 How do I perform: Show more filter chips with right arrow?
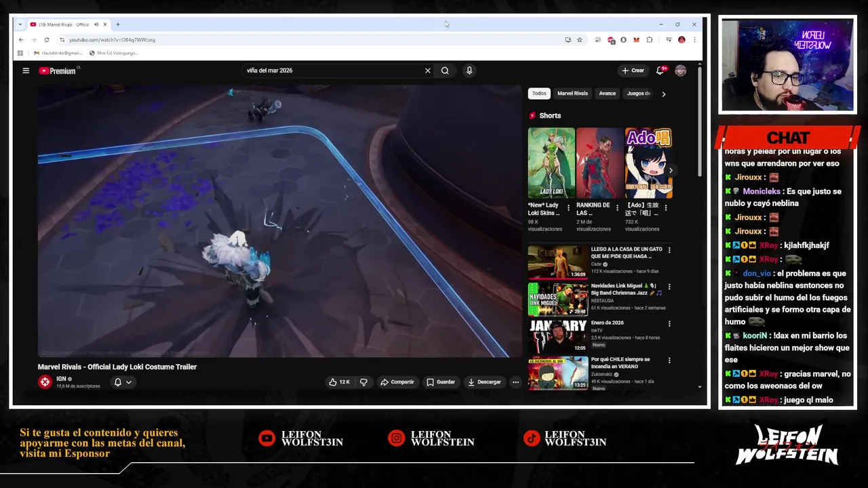click(x=663, y=94)
